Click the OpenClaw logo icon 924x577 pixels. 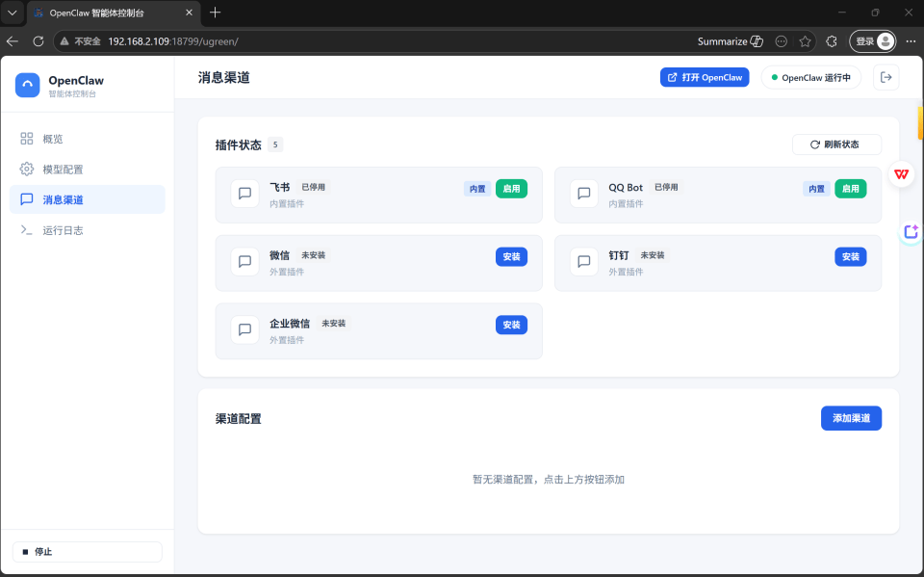pyautogui.click(x=27, y=85)
